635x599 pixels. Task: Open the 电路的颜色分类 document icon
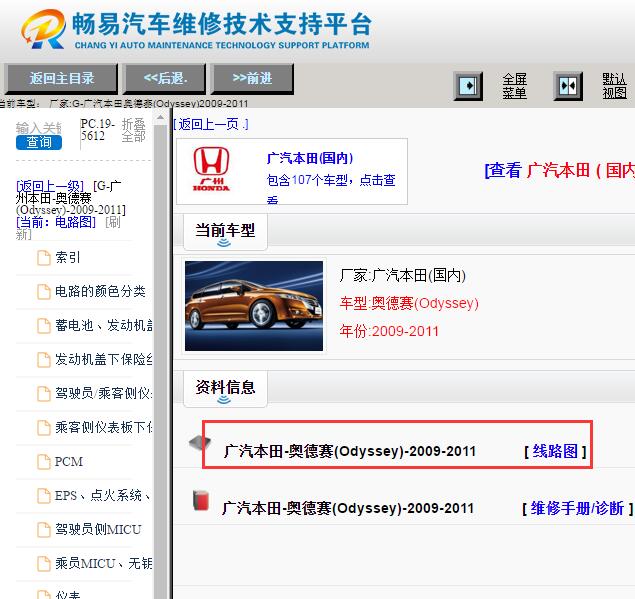(x=44, y=292)
